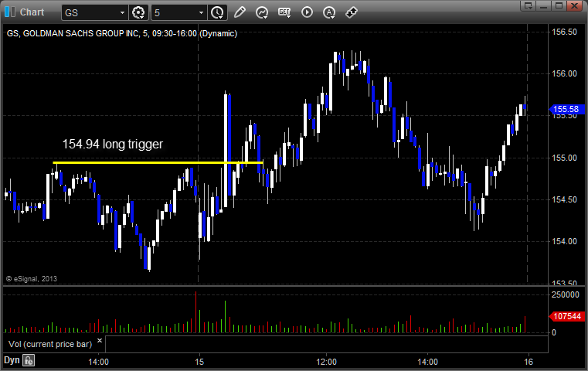Open the alerts A icon menu
This screenshot has height=371, width=588.
coord(329,12)
